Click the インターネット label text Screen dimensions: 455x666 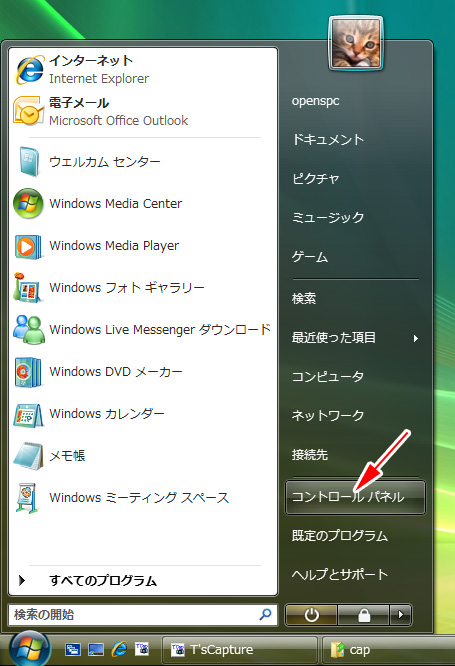91,61
